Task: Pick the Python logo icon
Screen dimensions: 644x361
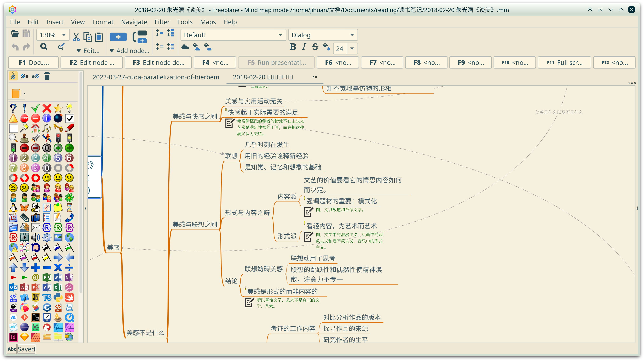Action: [58, 297]
